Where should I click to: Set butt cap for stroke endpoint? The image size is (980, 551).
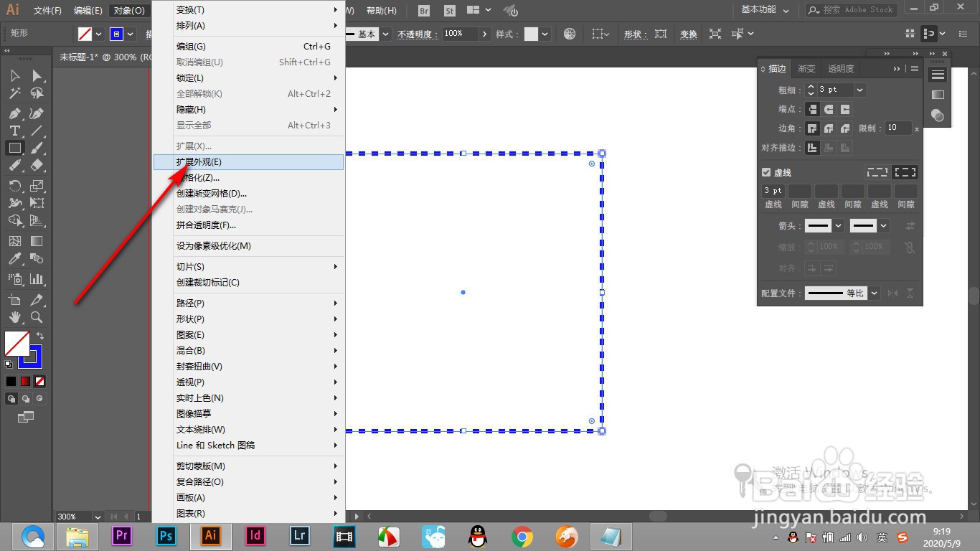point(812,109)
